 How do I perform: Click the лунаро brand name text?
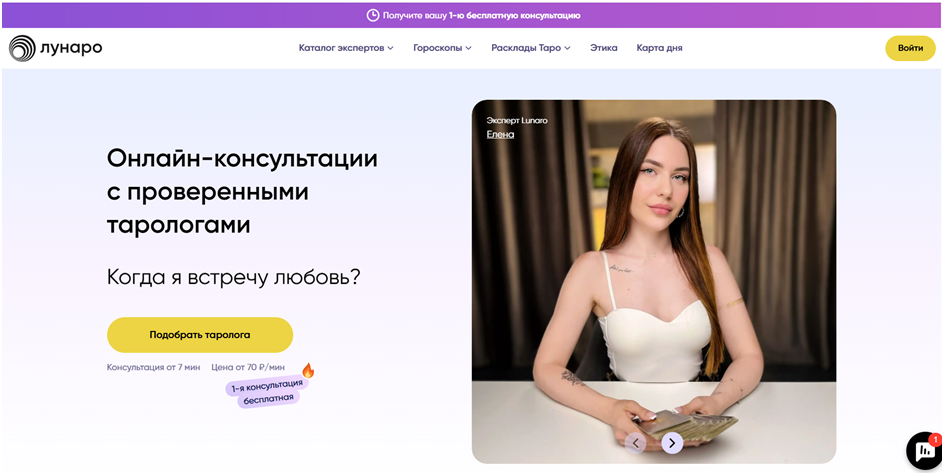[72, 48]
